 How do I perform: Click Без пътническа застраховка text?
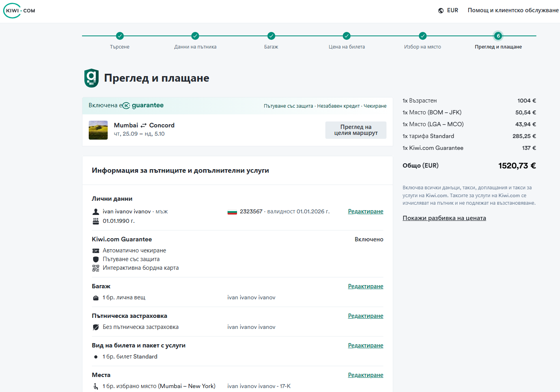point(141,327)
